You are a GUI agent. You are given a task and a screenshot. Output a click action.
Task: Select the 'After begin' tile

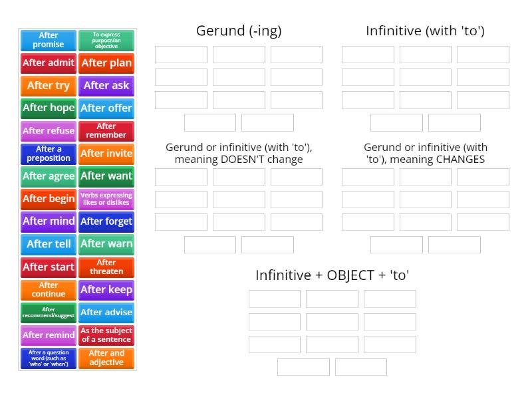(x=48, y=199)
